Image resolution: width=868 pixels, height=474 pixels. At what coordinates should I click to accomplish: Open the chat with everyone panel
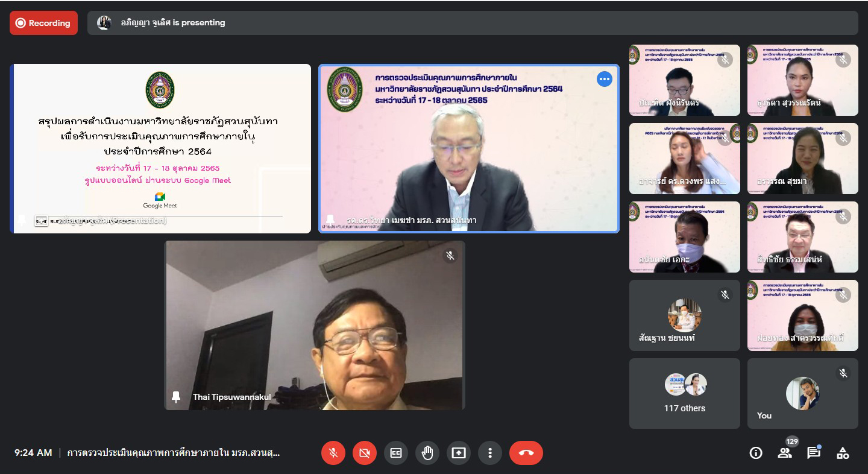point(814,453)
